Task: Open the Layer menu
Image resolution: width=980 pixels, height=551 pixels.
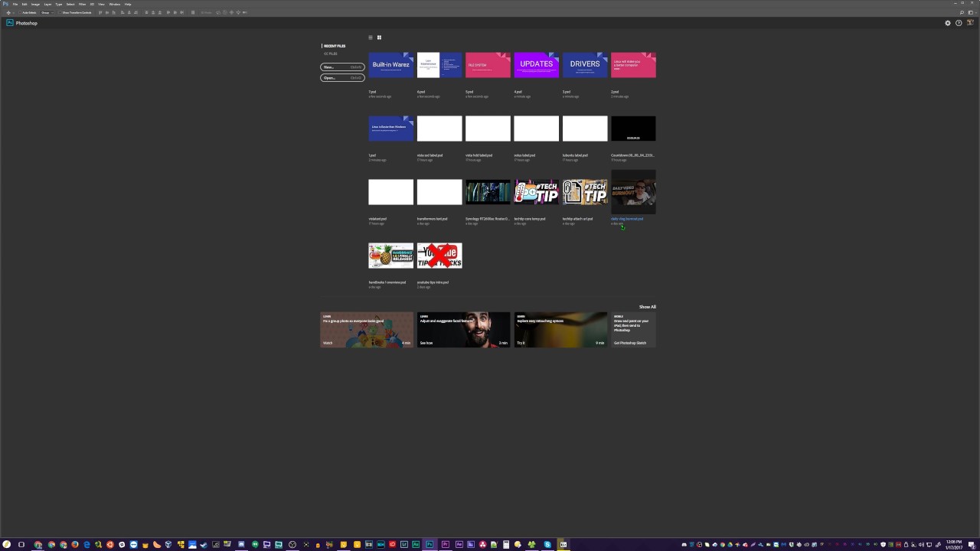Action: [x=47, y=4]
